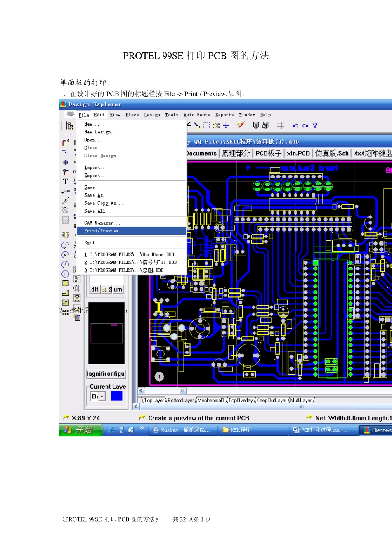The image size is (392, 555).
Task: Click the select inside area icon
Action: point(207,126)
